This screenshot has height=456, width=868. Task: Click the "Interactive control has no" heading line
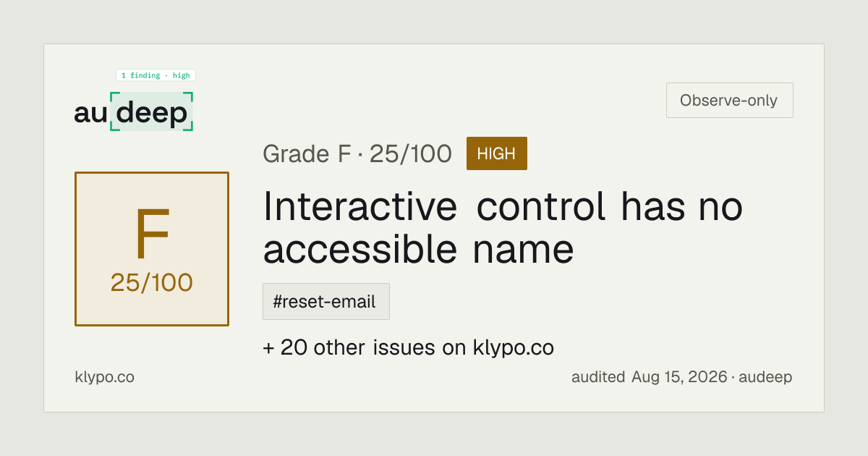click(x=503, y=207)
